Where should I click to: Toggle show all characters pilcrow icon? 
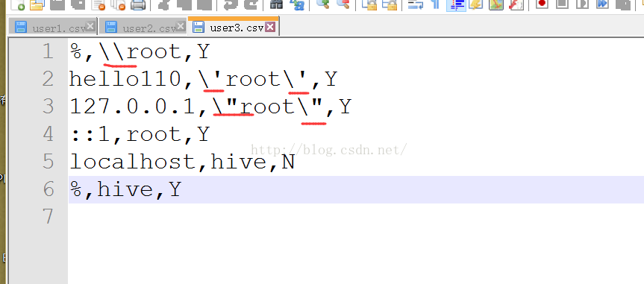point(435,4)
